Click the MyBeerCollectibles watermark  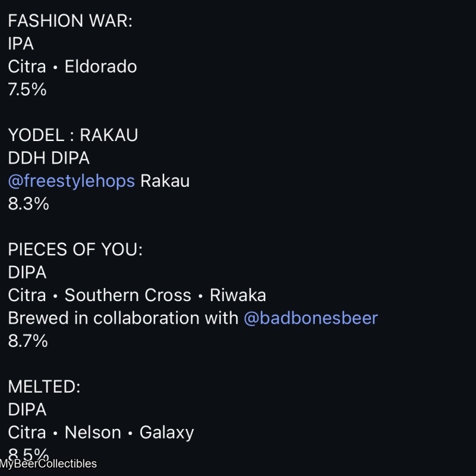(x=48, y=464)
